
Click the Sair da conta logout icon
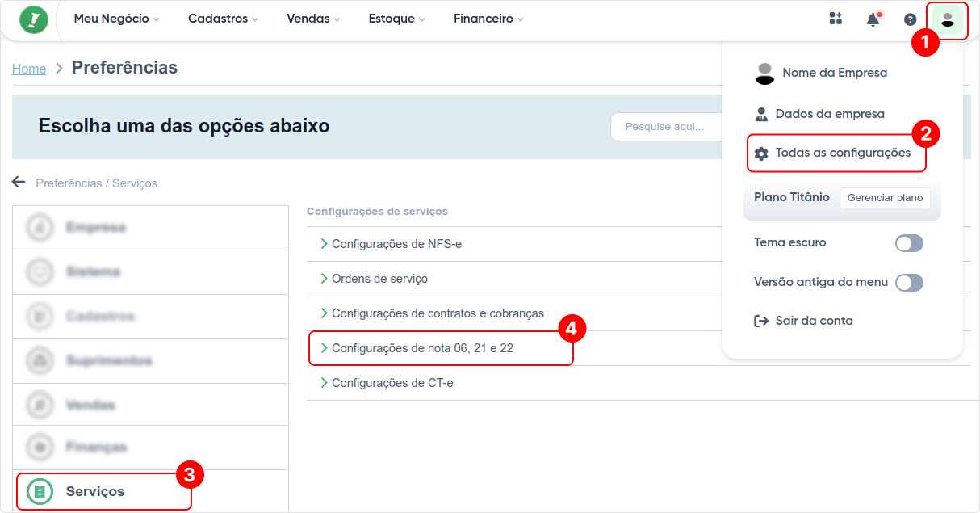tap(760, 321)
